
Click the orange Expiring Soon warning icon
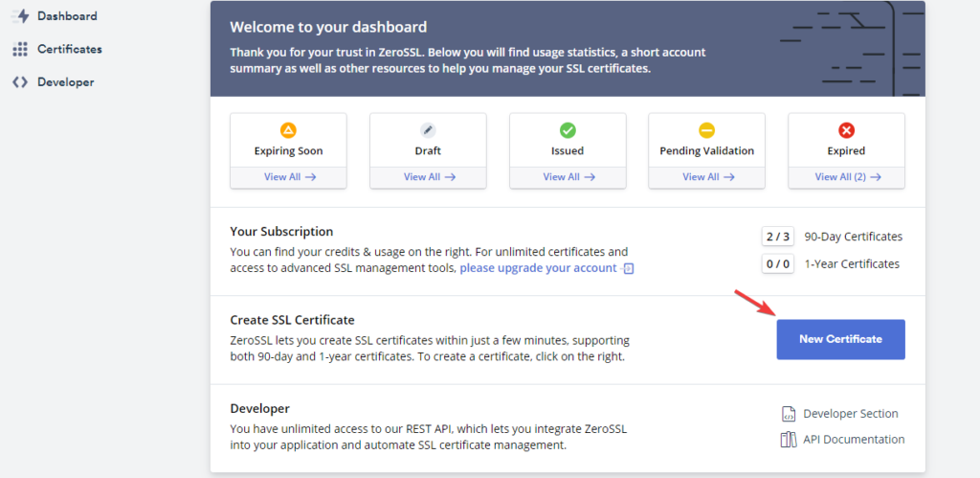pos(288,130)
